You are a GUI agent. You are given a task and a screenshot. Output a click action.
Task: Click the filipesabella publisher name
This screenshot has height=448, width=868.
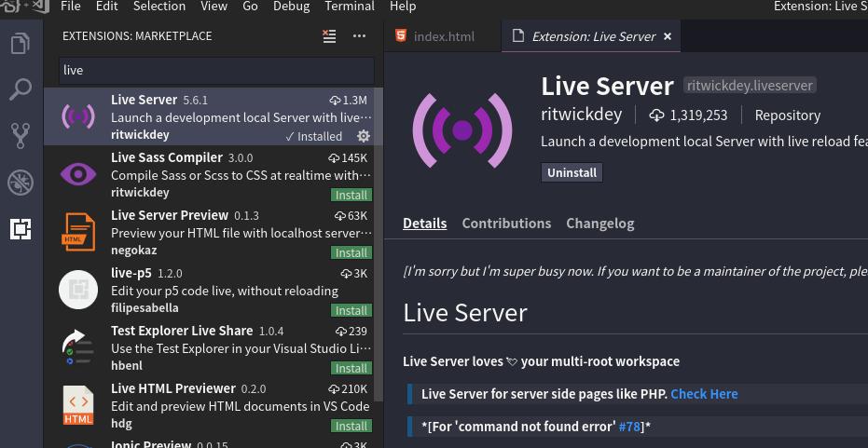[145, 308]
